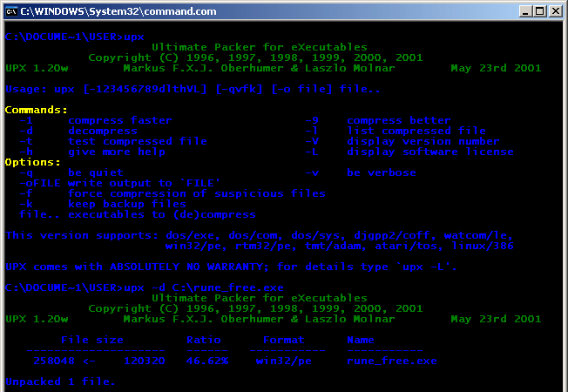568x392 pixels.
Task: Click the 'compress faster' command entry
Action: [119, 120]
